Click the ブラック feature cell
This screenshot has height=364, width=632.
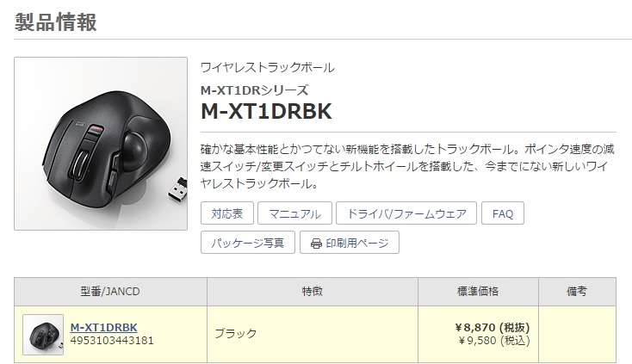(236, 333)
